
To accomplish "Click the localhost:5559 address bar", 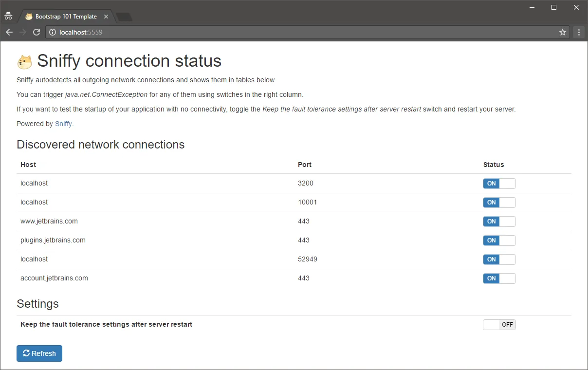I will pyautogui.click(x=292, y=32).
